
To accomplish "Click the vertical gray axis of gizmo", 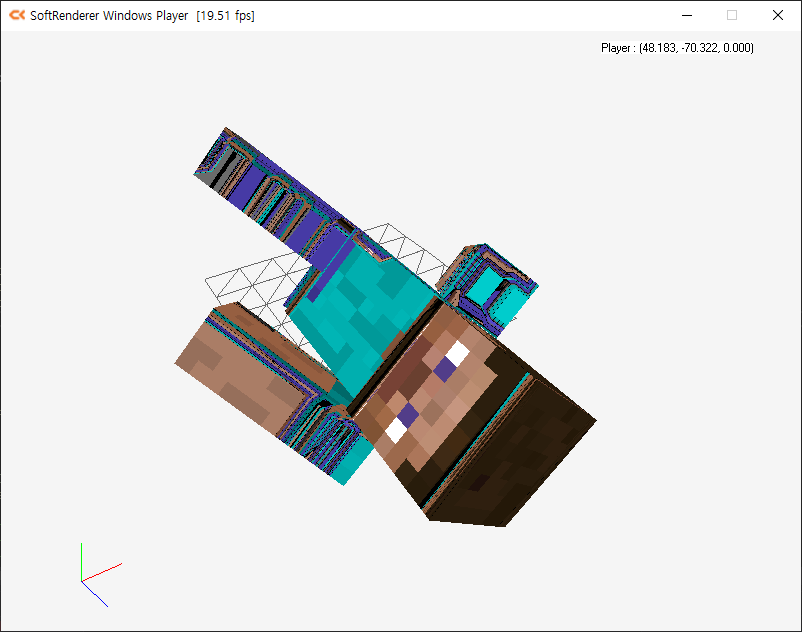I will tap(81, 560).
